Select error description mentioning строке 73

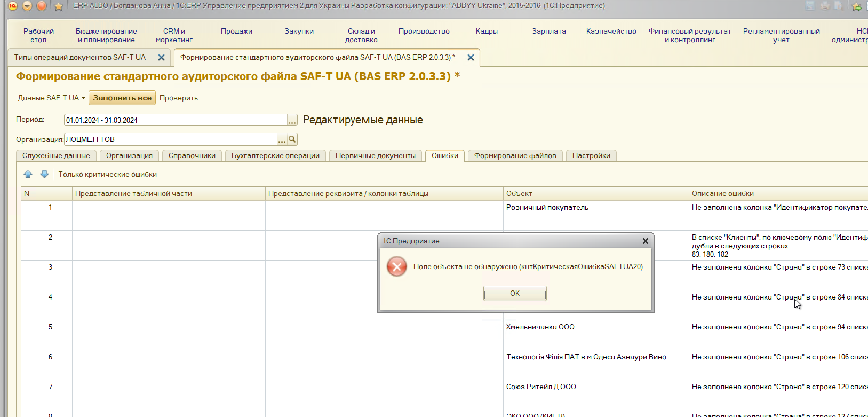778,275
